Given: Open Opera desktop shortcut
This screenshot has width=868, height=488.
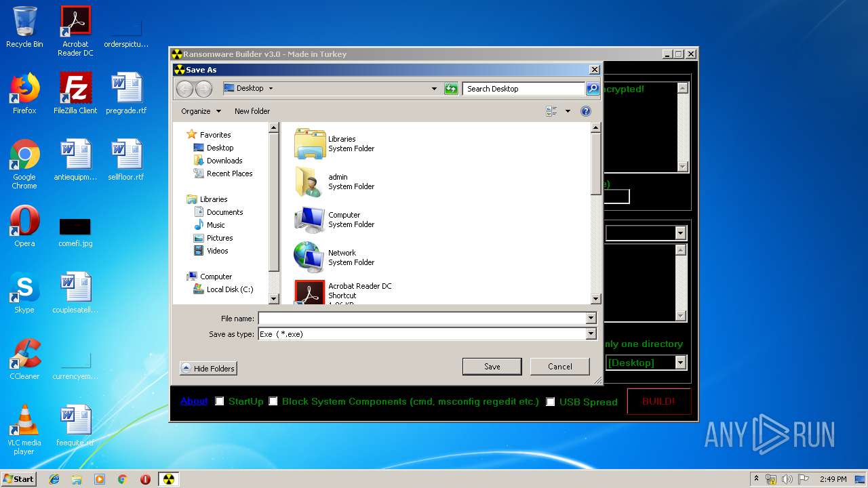Looking at the screenshot, I should pyautogui.click(x=24, y=226).
